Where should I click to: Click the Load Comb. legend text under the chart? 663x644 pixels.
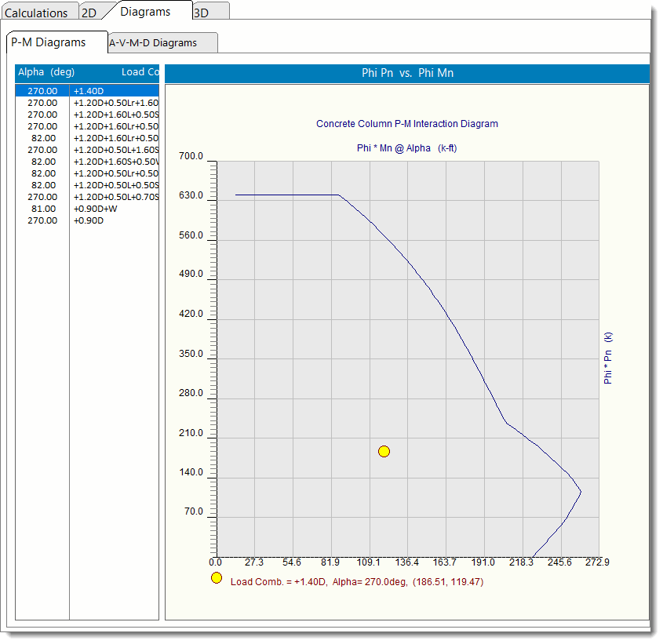click(x=355, y=581)
